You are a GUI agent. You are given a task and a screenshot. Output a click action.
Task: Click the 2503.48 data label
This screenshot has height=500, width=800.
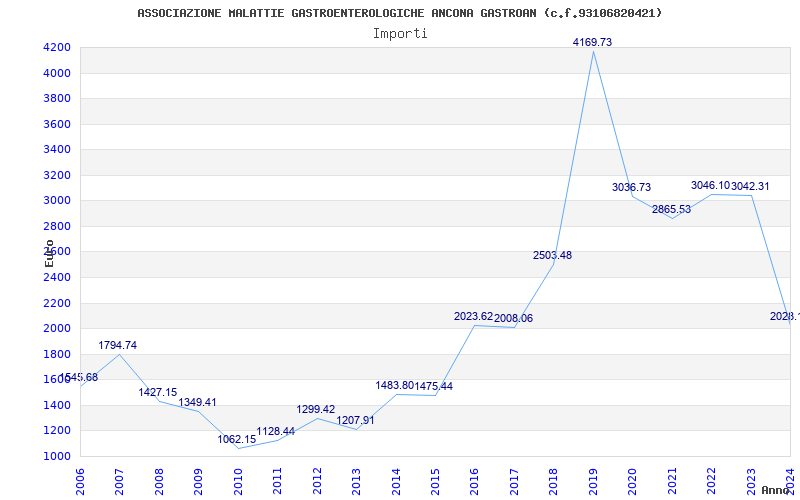click(553, 255)
